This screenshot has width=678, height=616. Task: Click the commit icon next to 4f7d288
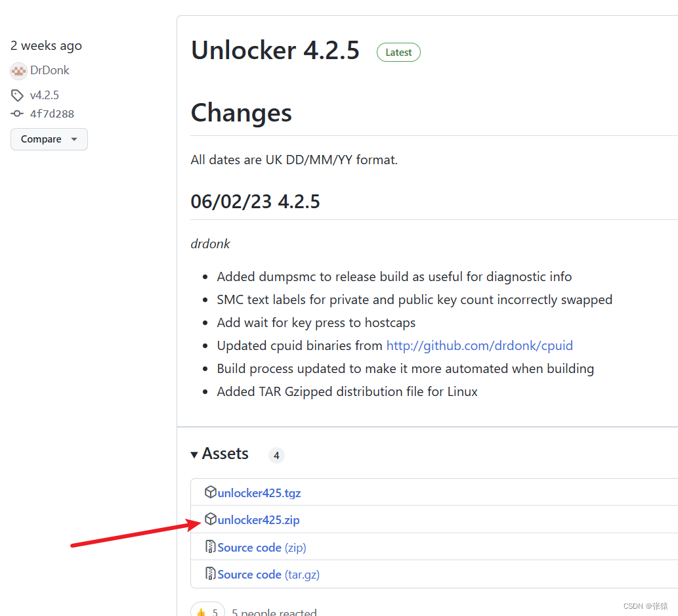(17, 113)
